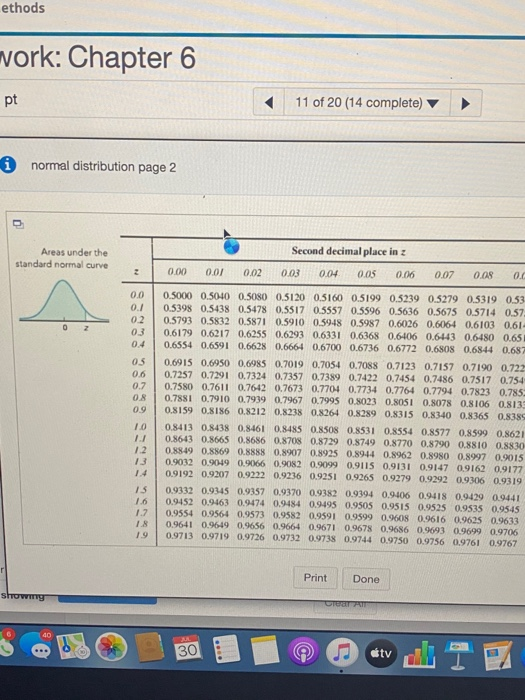Click table value 0.9599

(358, 516)
